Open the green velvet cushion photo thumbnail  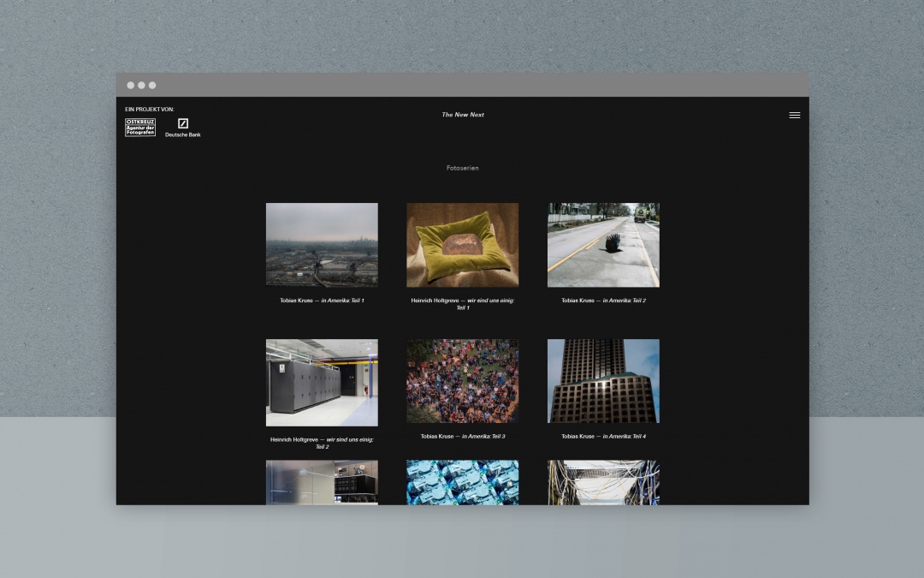[463, 245]
